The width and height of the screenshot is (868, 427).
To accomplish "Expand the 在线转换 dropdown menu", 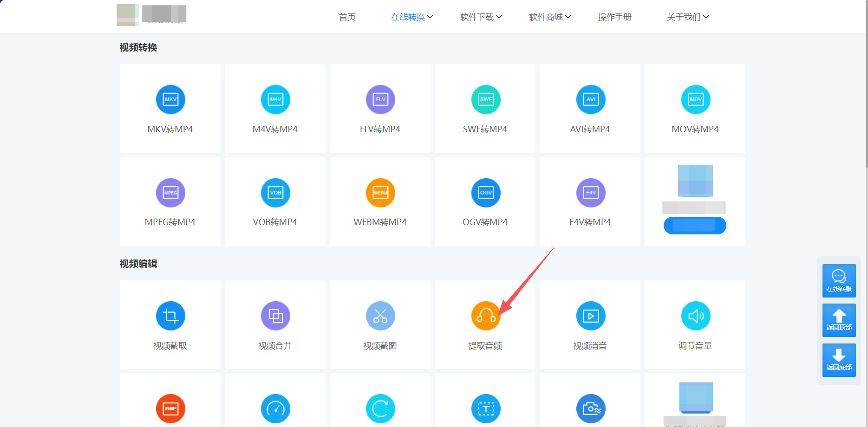I will click(x=412, y=17).
